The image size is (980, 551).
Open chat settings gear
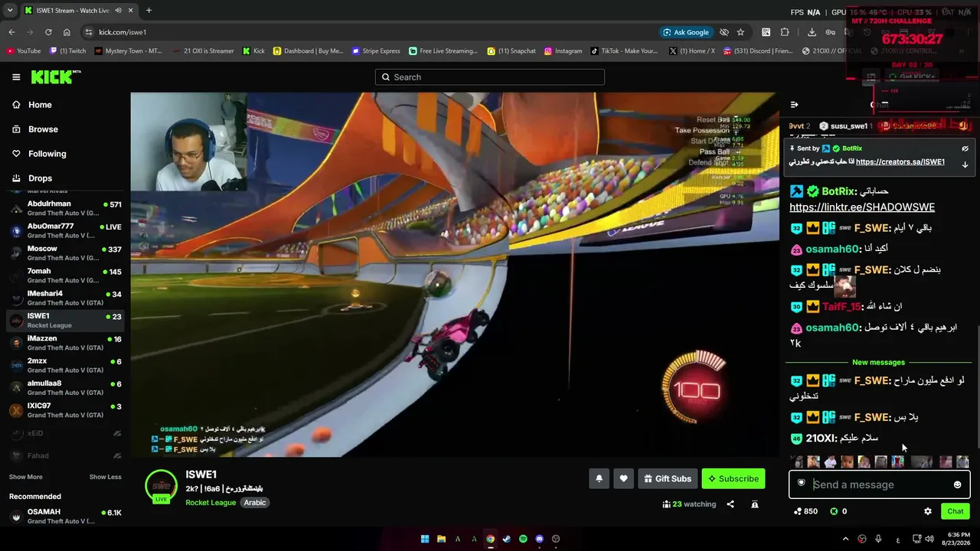coord(928,511)
